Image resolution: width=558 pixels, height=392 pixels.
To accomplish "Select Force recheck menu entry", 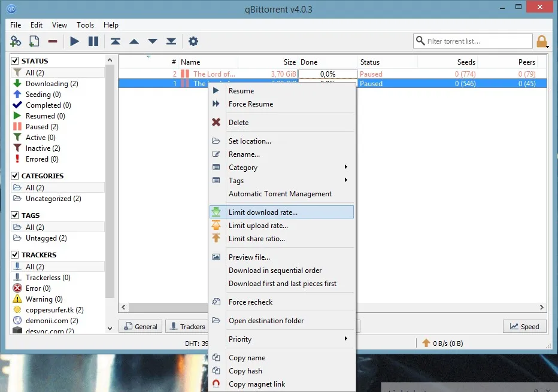I will coord(282,302).
